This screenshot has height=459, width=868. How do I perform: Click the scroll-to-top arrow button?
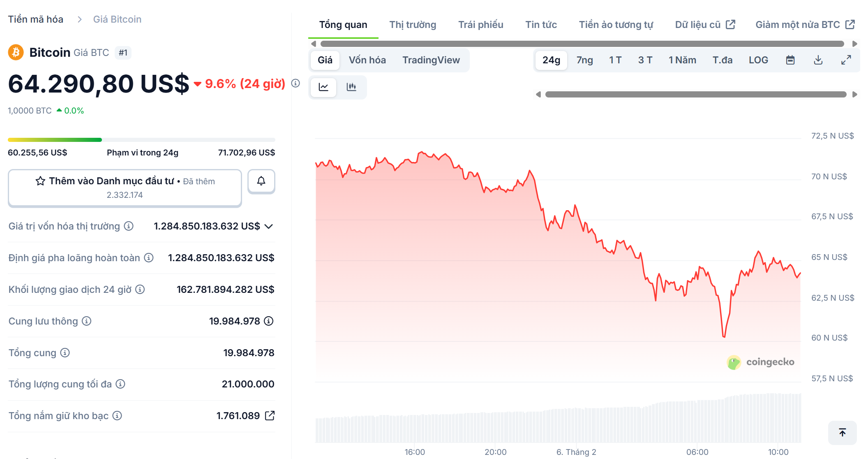point(842,433)
